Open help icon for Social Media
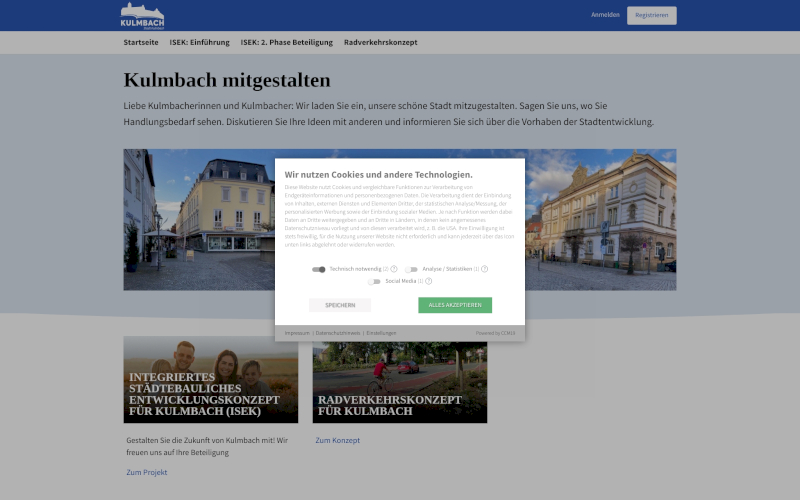Viewport: 800px width, 500px height. coord(429,281)
